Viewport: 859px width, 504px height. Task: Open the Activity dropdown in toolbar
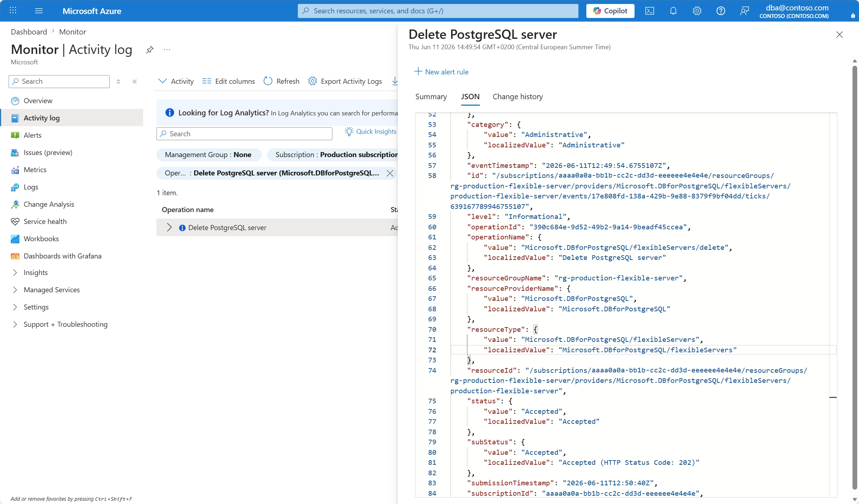176,81
